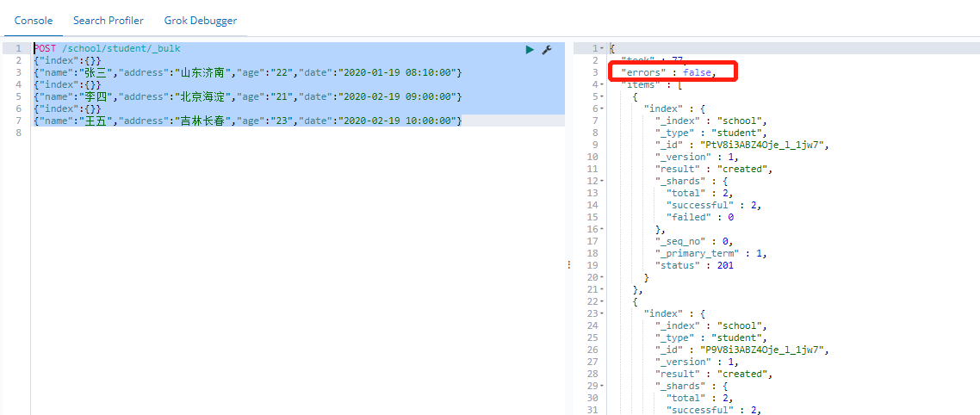Viewport: 980px width, 415px height.
Task: Fold the "_shards" block at line 12
Action: pos(602,181)
